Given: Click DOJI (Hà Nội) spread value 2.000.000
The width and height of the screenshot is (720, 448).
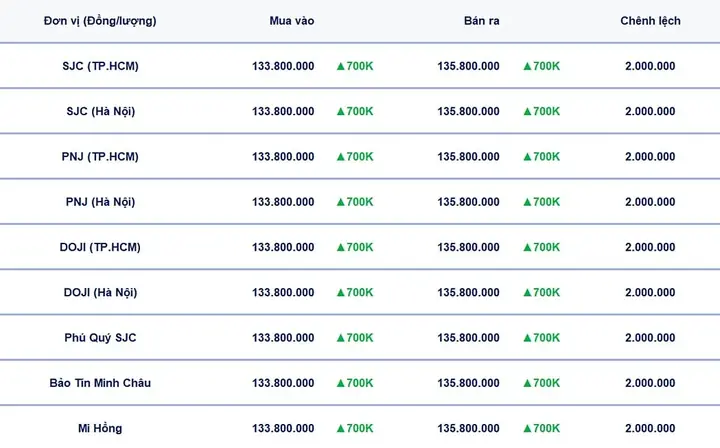Looking at the screenshot, I should point(650,292).
